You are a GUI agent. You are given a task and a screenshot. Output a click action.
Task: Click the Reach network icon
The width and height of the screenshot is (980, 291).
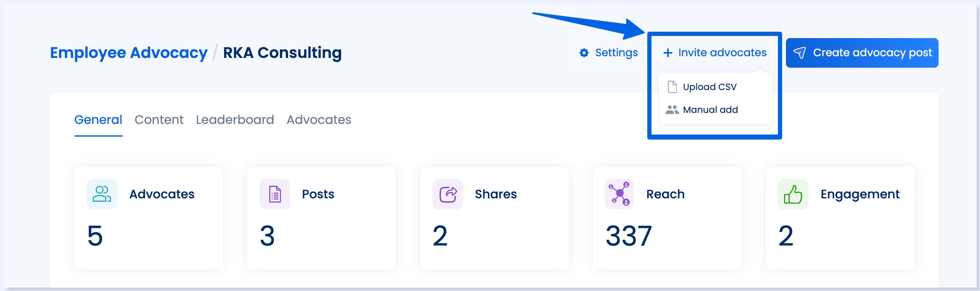pos(619,194)
